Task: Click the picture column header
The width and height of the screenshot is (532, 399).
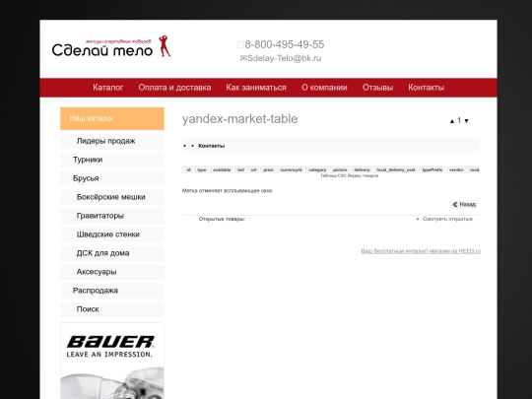Action: click(340, 169)
